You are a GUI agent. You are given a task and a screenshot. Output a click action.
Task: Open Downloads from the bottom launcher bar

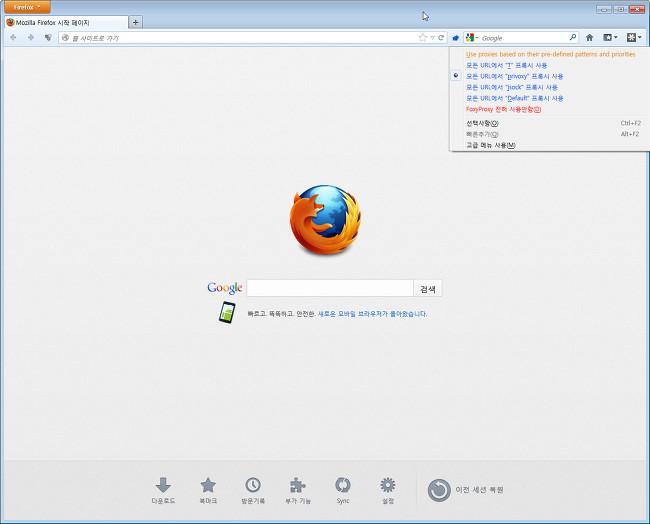[x=163, y=490]
